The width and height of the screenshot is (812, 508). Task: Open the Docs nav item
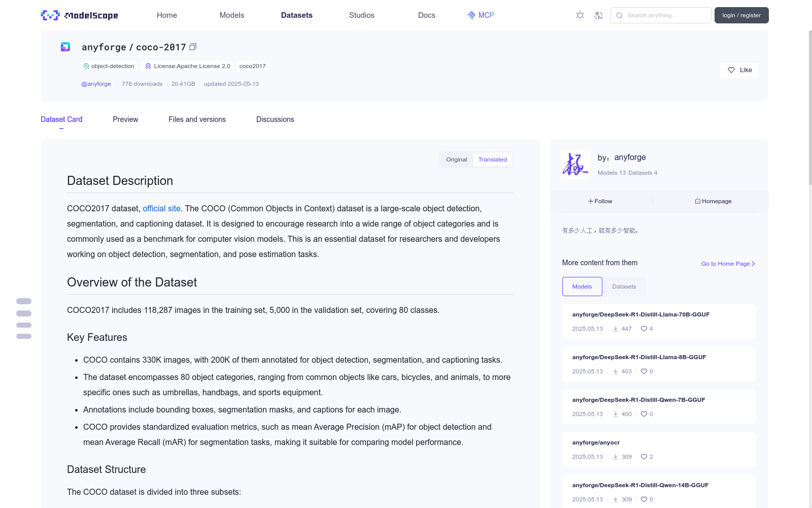pyautogui.click(x=427, y=15)
